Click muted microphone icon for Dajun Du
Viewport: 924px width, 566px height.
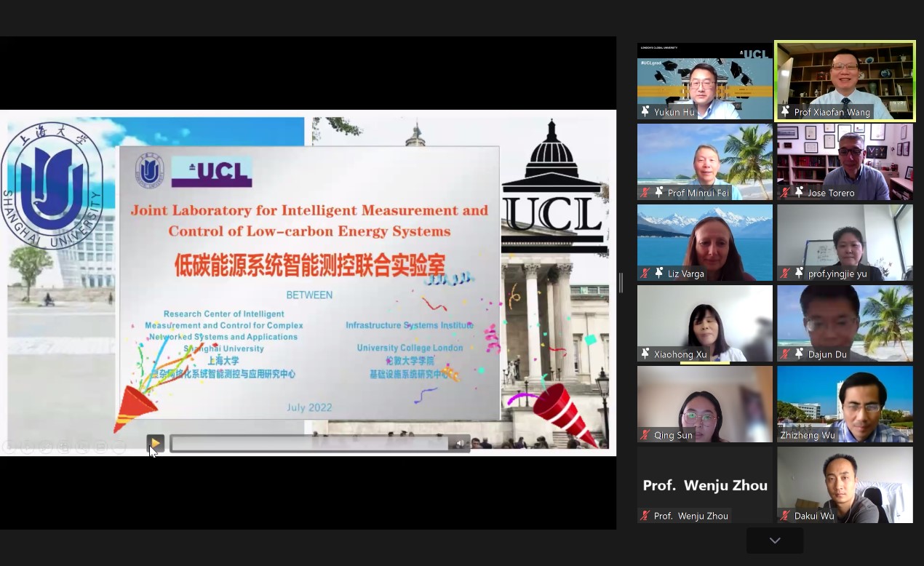(x=785, y=354)
